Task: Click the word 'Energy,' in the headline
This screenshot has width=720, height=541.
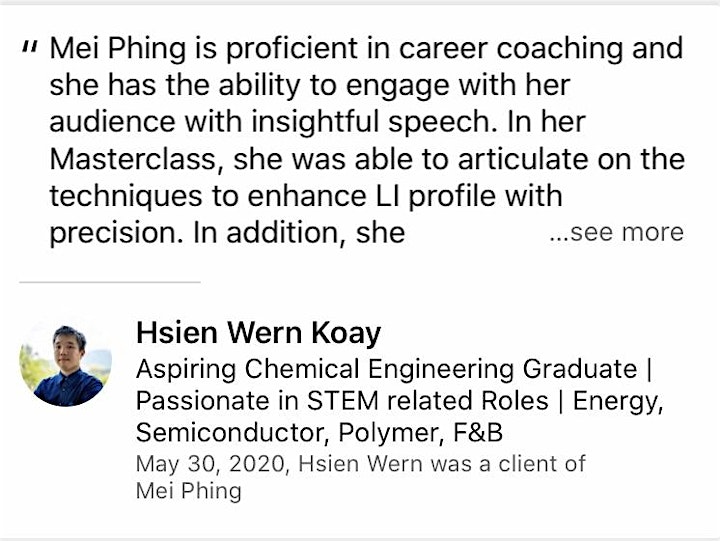Action: click(619, 401)
